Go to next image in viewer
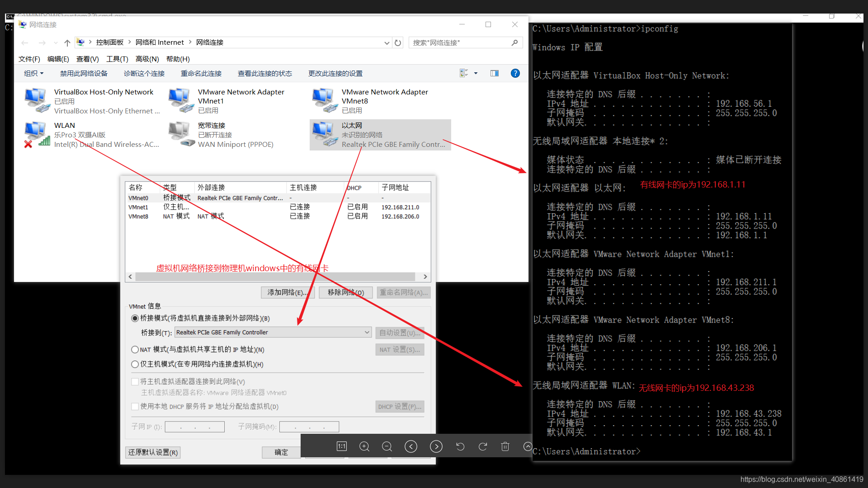This screenshot has height=488, width=868. click(436, 446)
